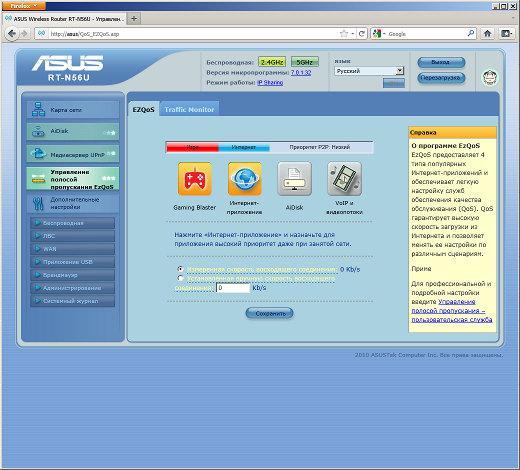The image size is (520, 470).
Task: Click the Справка help panel header
Action: click(x=452, y=132)
